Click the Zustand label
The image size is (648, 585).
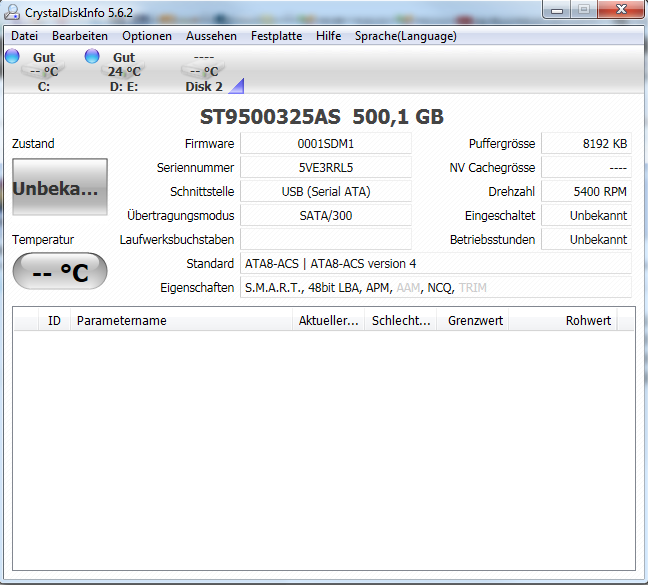coord(33,144)
